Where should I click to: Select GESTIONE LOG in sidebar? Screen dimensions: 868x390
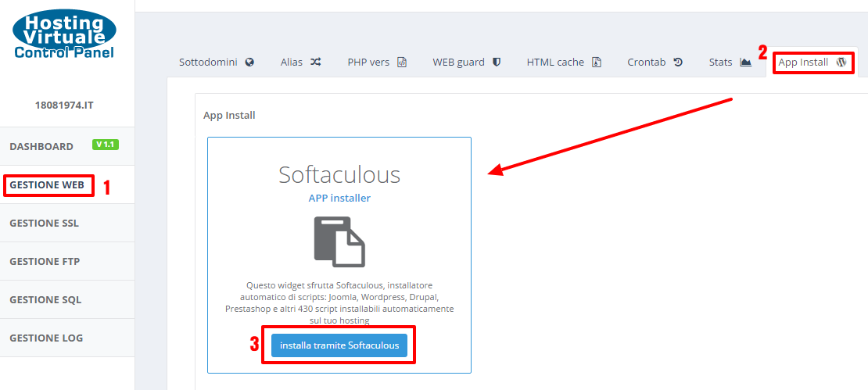[x=67, y=338]
